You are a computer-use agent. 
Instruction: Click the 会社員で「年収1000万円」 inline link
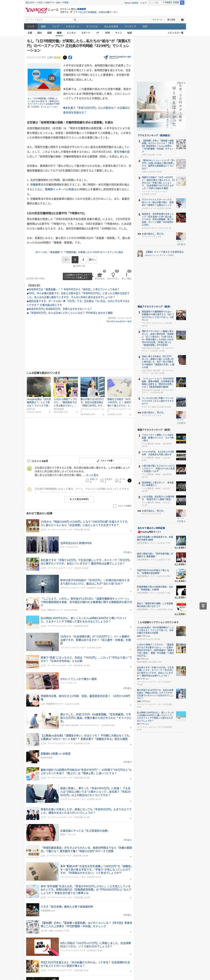(96, 110)
